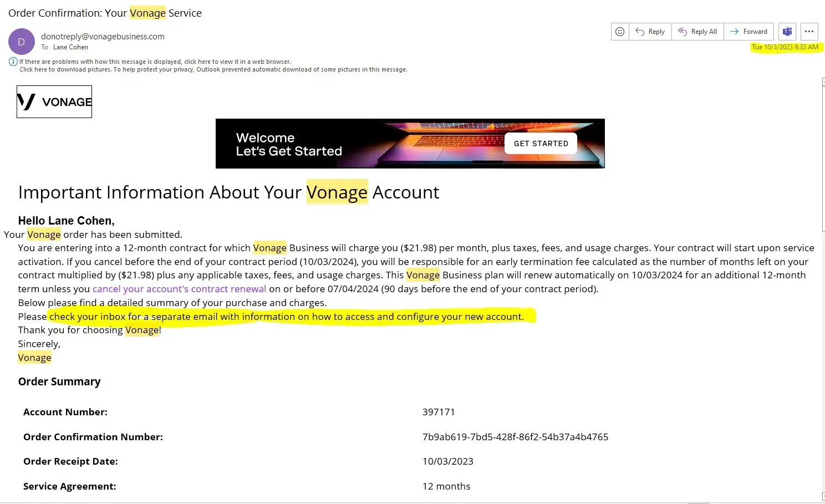
Task: Click the GET STARTED banner button
Action: pyautogui.click(x=541, y=143)
